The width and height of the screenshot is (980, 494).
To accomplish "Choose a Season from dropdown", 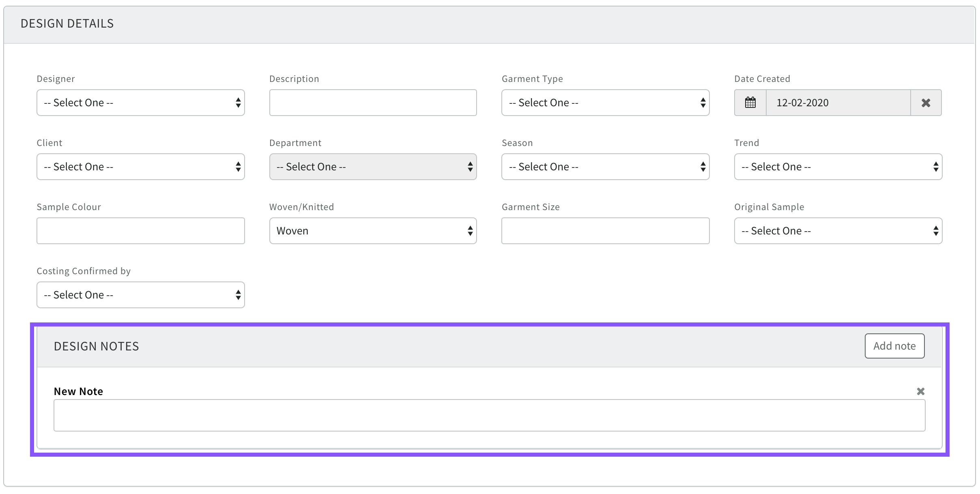I will 605,167.
